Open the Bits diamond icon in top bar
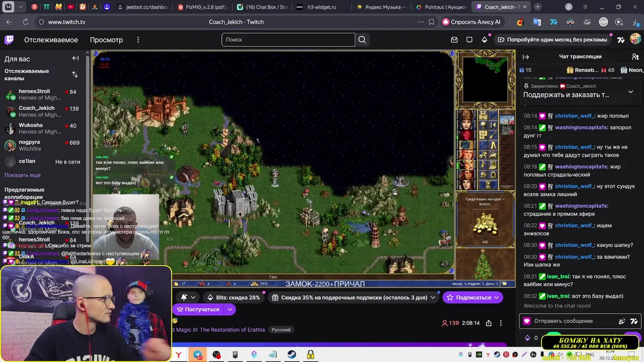 (485, 40)
